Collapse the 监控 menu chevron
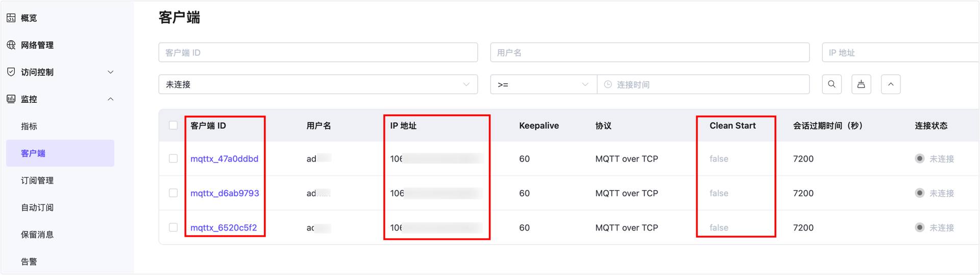Image resolution: width=980 pixels, height=275 pixels. click(x=111, y=99)
